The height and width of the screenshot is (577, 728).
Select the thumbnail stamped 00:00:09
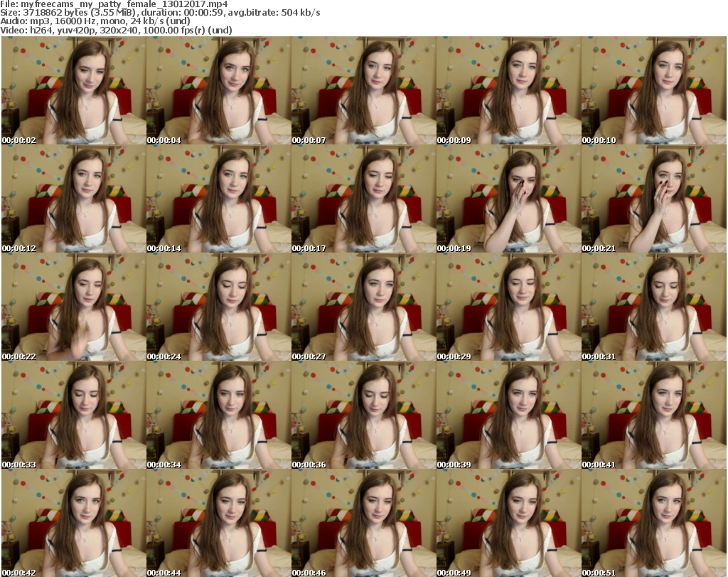(508, 90)
